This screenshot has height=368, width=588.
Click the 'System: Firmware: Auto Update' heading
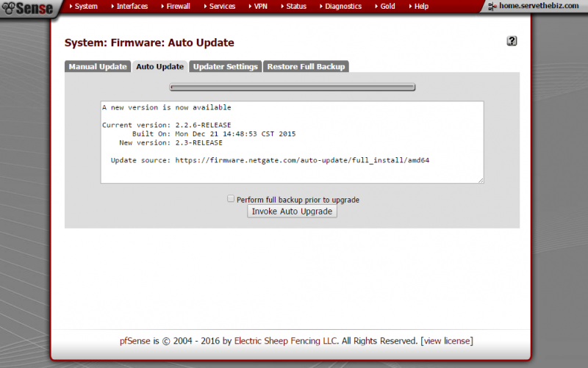[x=149, y=43]
